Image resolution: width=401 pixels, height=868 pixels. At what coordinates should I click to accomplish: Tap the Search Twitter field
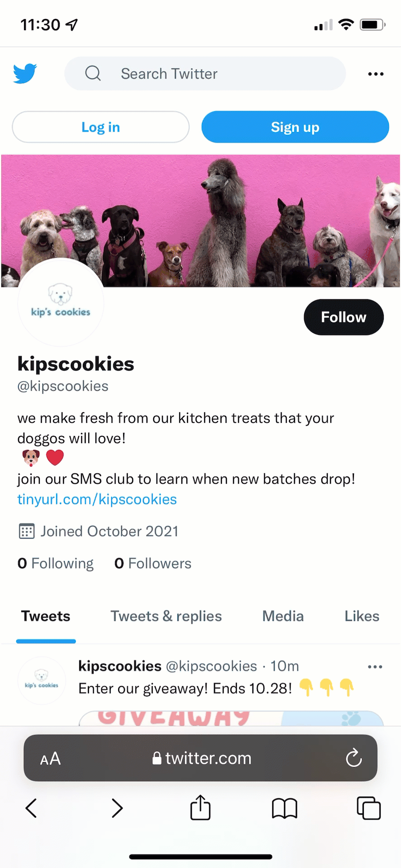click(205, 74)
